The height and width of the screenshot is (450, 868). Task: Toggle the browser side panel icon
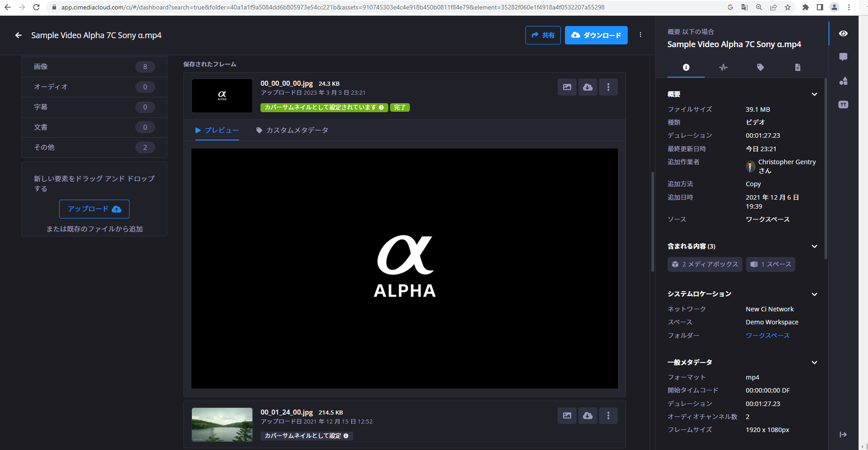820,7
